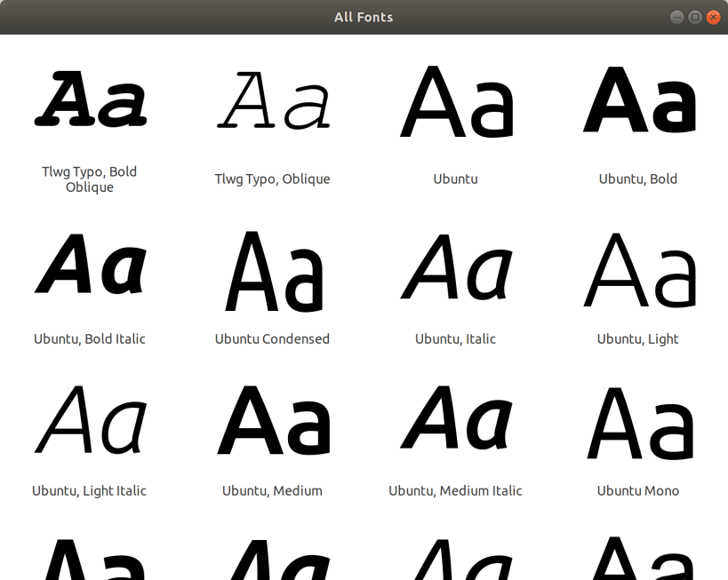
Task: Choose the Ubuntu Condensed font preview
Action: pos(274,272)
